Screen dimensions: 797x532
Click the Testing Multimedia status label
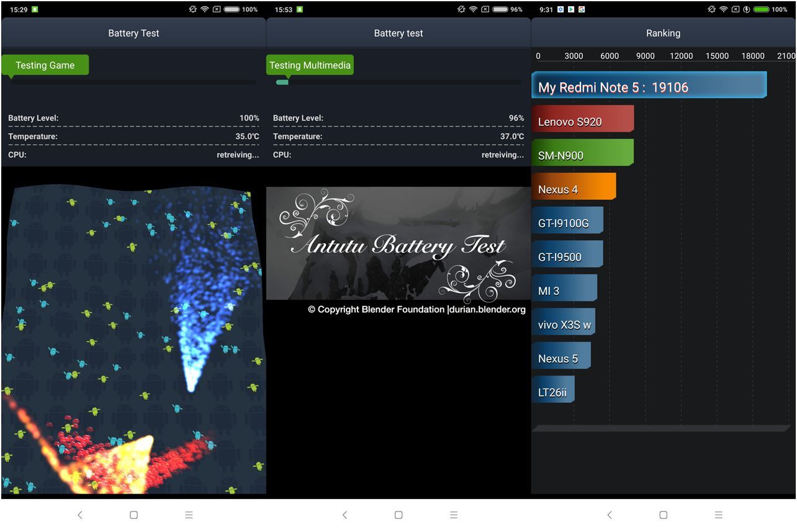310,65
